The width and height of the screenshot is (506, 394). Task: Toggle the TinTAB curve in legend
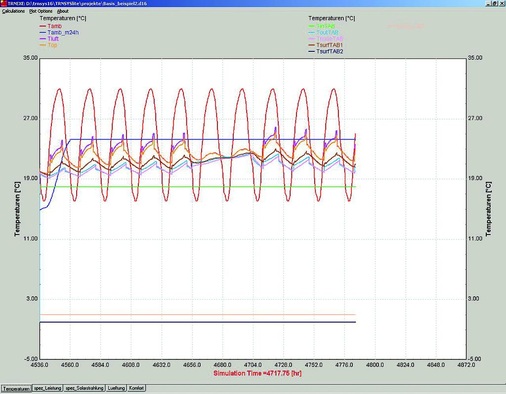[322, 26]
